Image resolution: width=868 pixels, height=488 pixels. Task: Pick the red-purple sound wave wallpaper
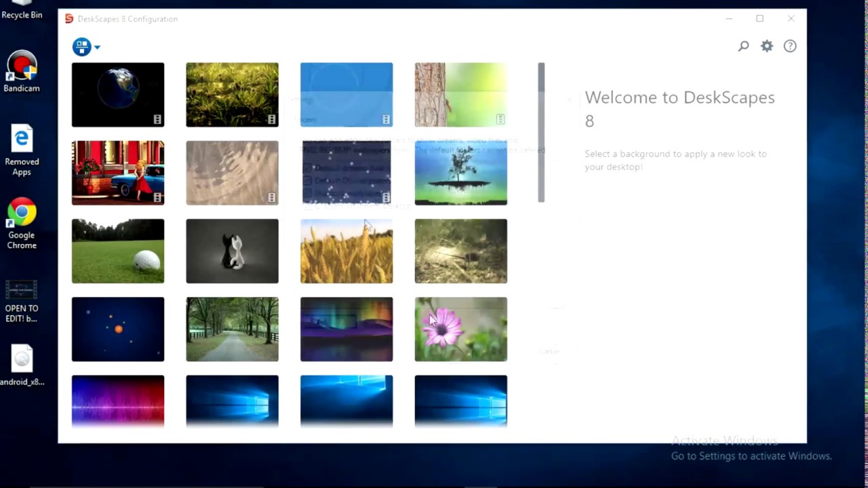click(x=118, y=401)
